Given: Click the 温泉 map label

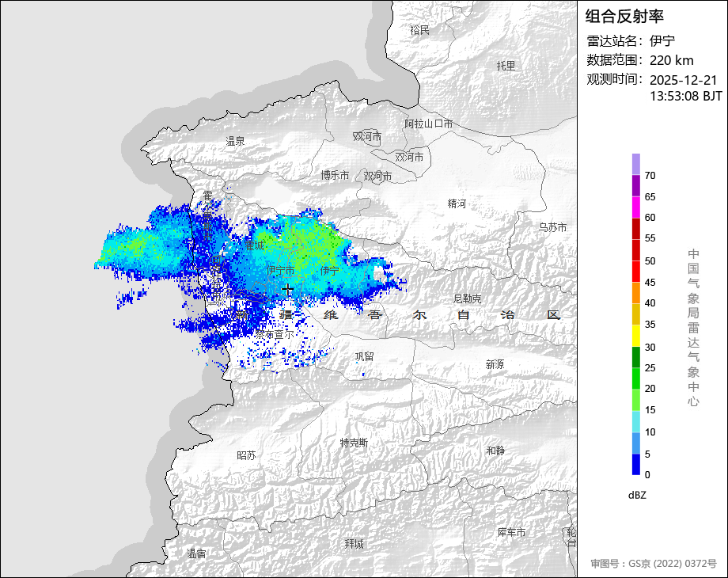Looking at the screenshot, I should pos(235,141).
